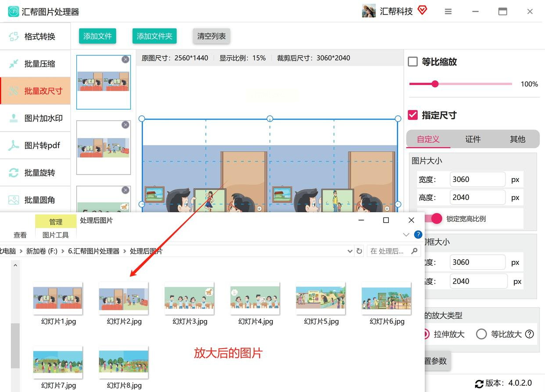Open the 管理 ribbon tab in Explorer
This screenshot has width=545, height=392.
pos(56,222)
